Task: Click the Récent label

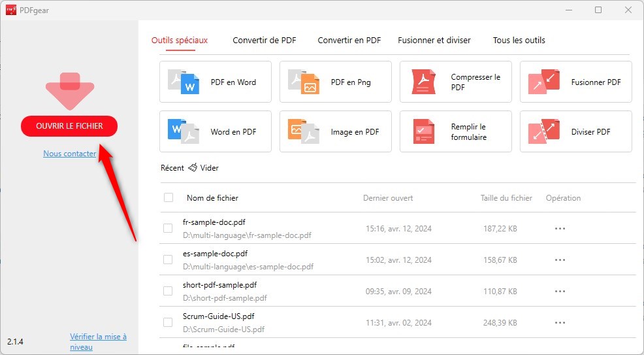Action: [x=172, y=167]
